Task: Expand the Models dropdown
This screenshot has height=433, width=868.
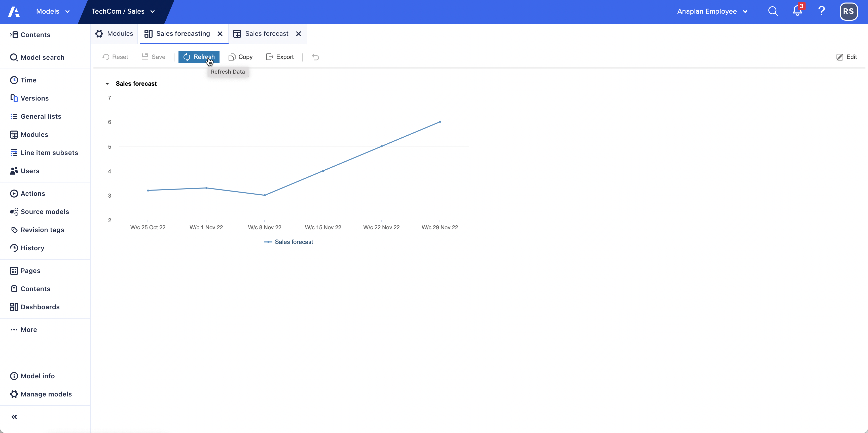Action: tap(52, 11)
